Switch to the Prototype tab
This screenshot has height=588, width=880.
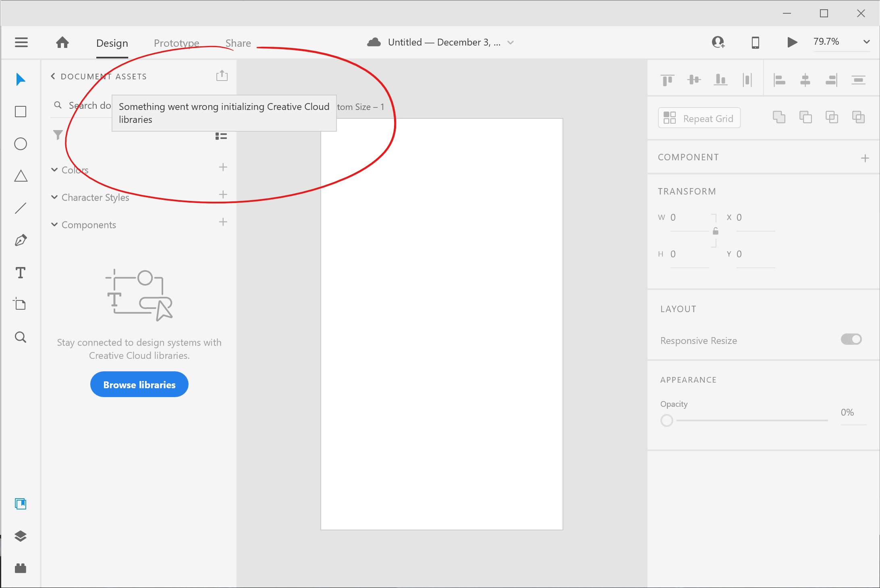pyautogui.click(x=176, y=43)
